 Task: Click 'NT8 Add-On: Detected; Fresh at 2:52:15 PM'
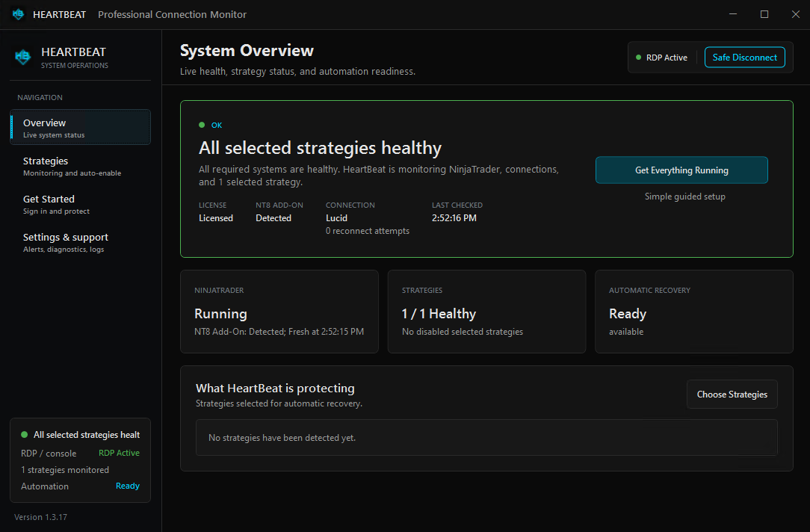279,332
